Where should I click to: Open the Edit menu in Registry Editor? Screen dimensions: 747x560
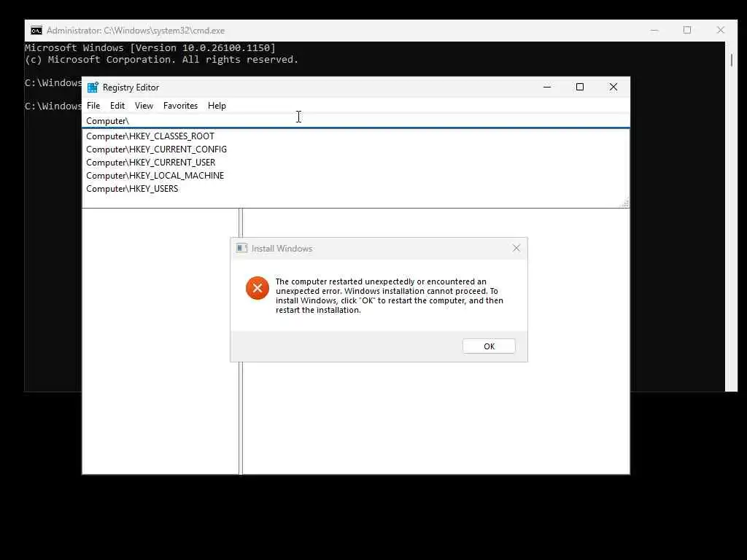[x=117, y=106]
